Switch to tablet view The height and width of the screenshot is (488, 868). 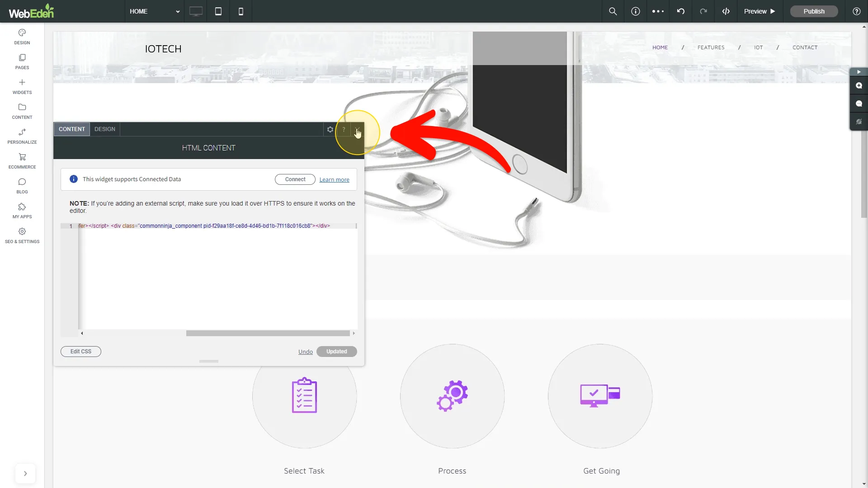coord(218,11)
